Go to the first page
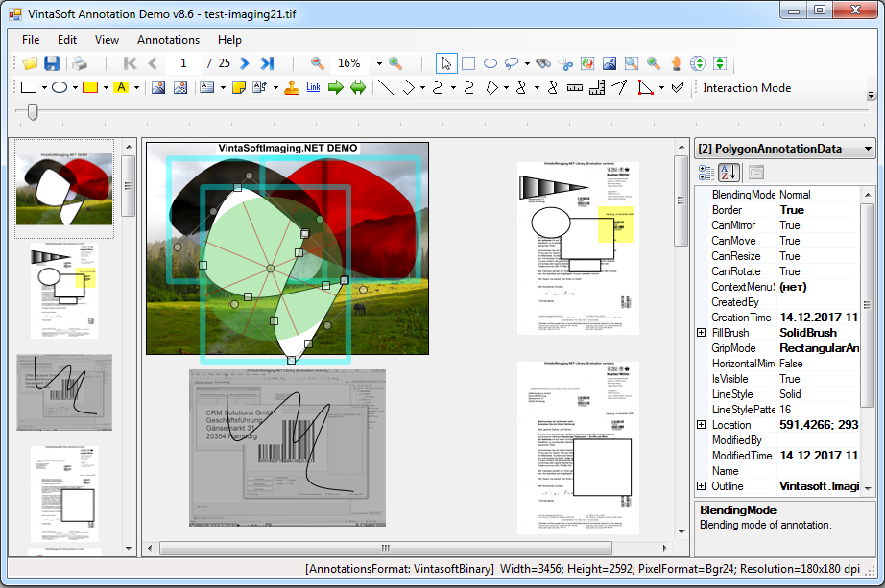 pyautogui.click(x=130, y=63)
